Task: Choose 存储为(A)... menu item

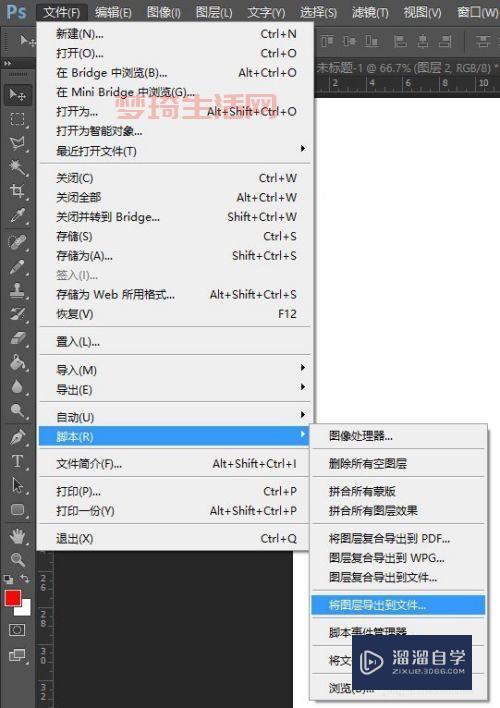Action: [x=175, y=256]
